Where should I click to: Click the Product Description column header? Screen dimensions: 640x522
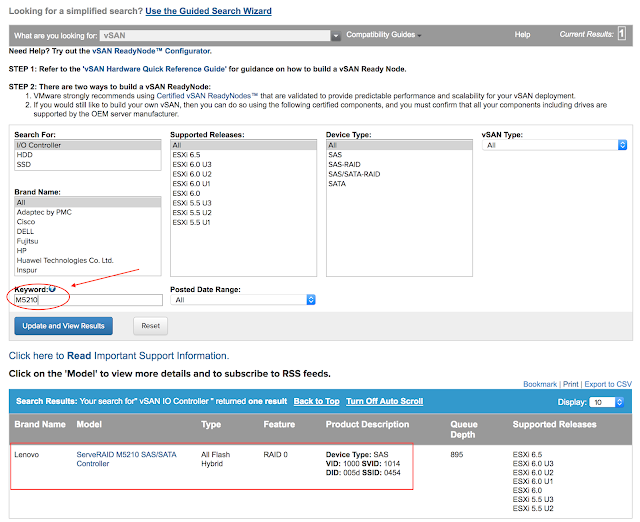click(367, 424)
